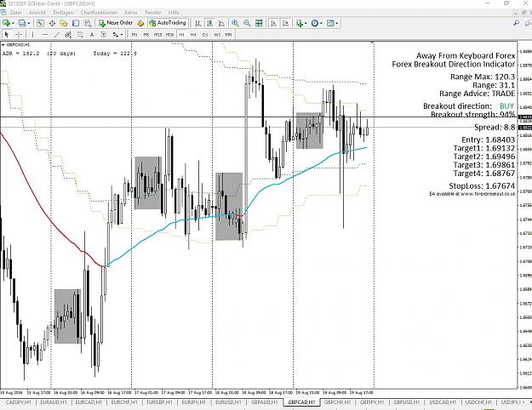Select the Cursor arrow tool
This screenshot has width=532, height=410.
click(x=7, y=35)
